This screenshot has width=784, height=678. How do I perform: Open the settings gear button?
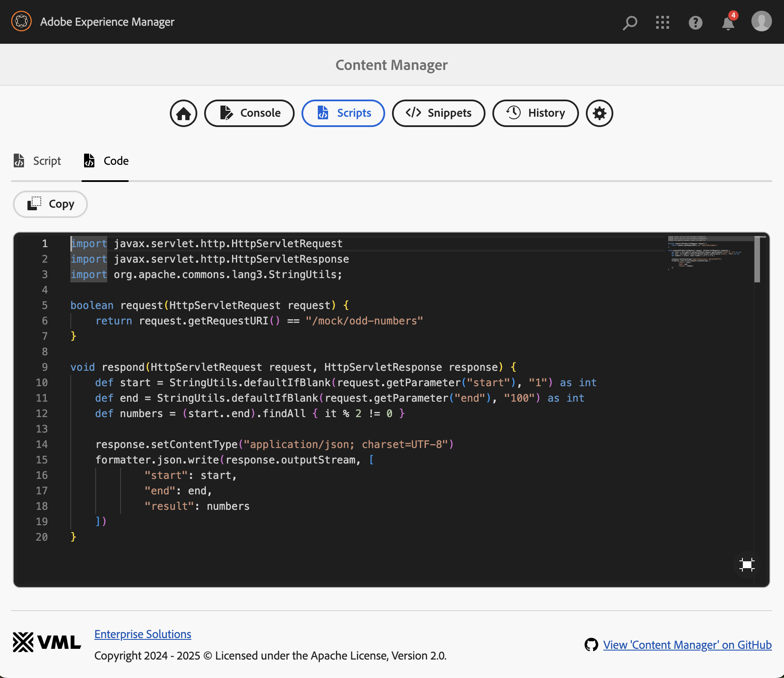click(600, 113)
